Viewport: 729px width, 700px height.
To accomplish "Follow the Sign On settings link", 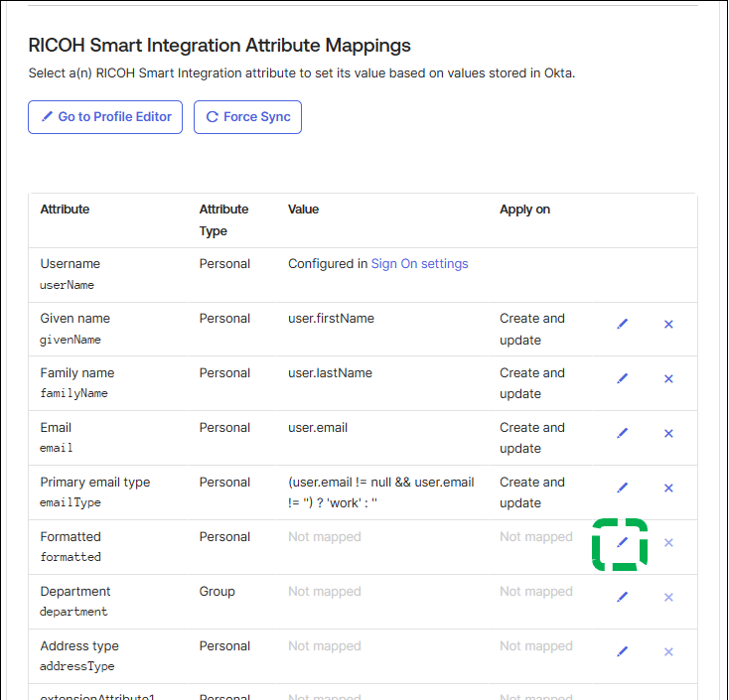I will 419,264.
